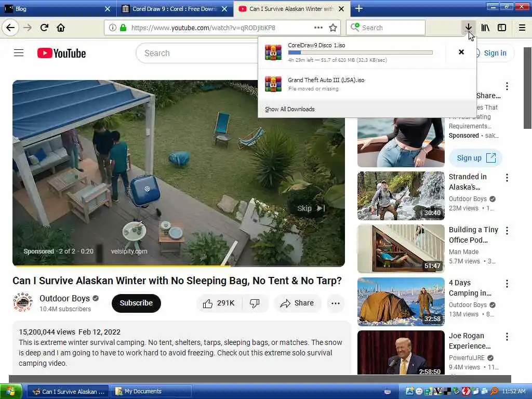
Task: Click the download progress bar for CorelDraw9
Action: point(361,52)
